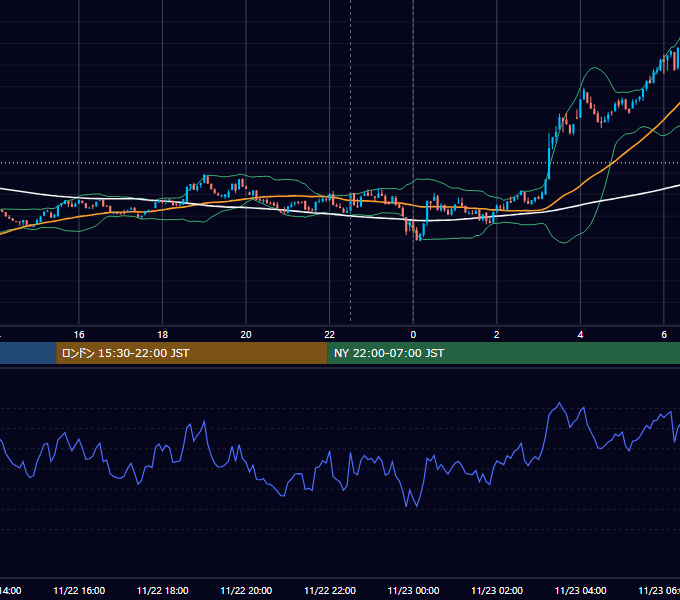680x600 pixels.
Task: Click hour label 18 on the price chart axis
Action: pos(163,335)
